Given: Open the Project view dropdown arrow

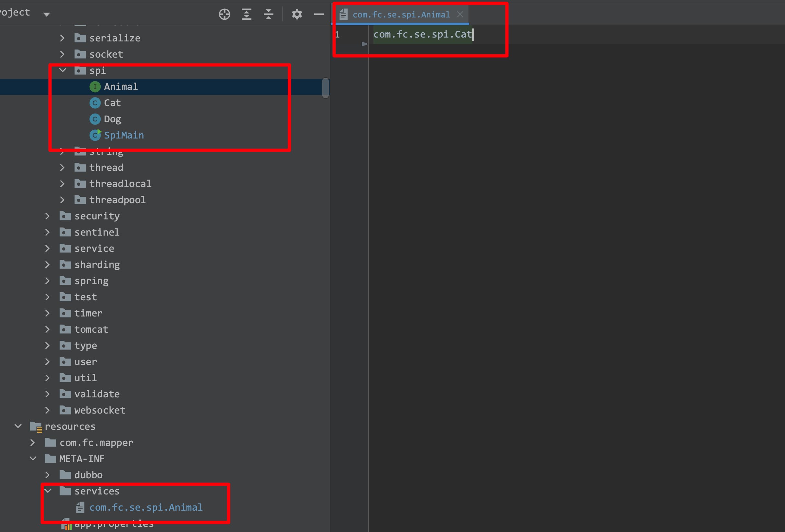Looking at the screenshot, I should [x=47, y=14].
